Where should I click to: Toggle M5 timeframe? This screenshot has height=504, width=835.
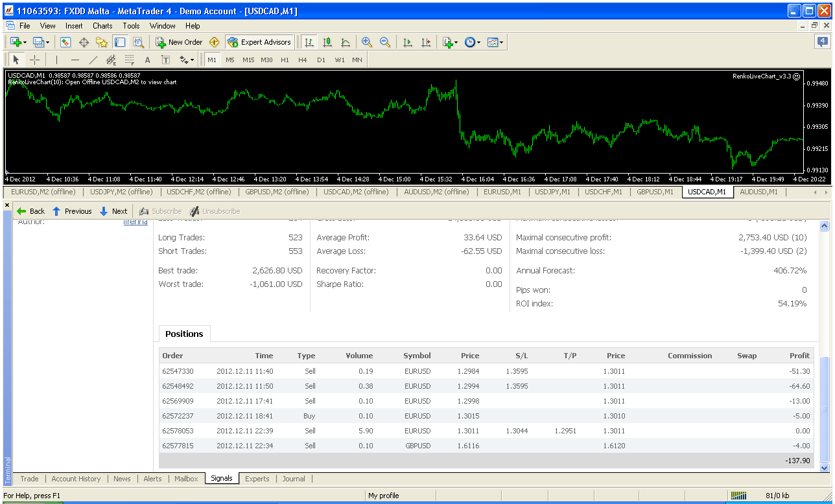[x=230, y=60]
